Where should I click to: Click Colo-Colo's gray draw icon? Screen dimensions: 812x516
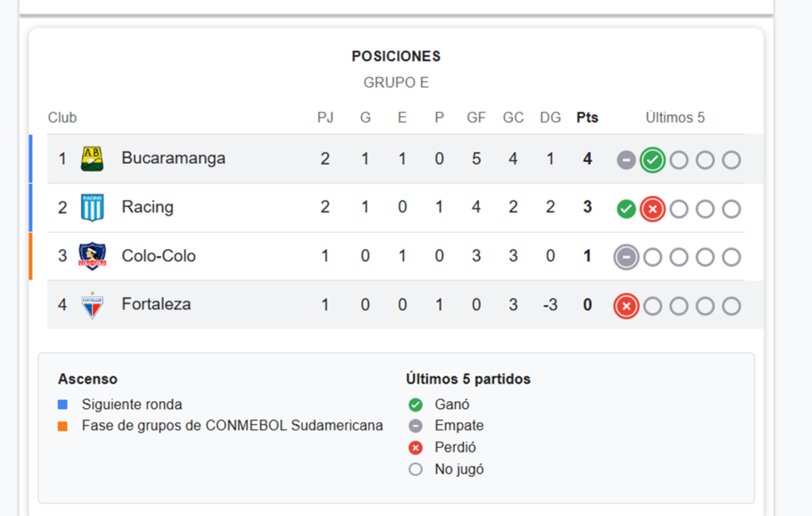click(x=626, y=258)
